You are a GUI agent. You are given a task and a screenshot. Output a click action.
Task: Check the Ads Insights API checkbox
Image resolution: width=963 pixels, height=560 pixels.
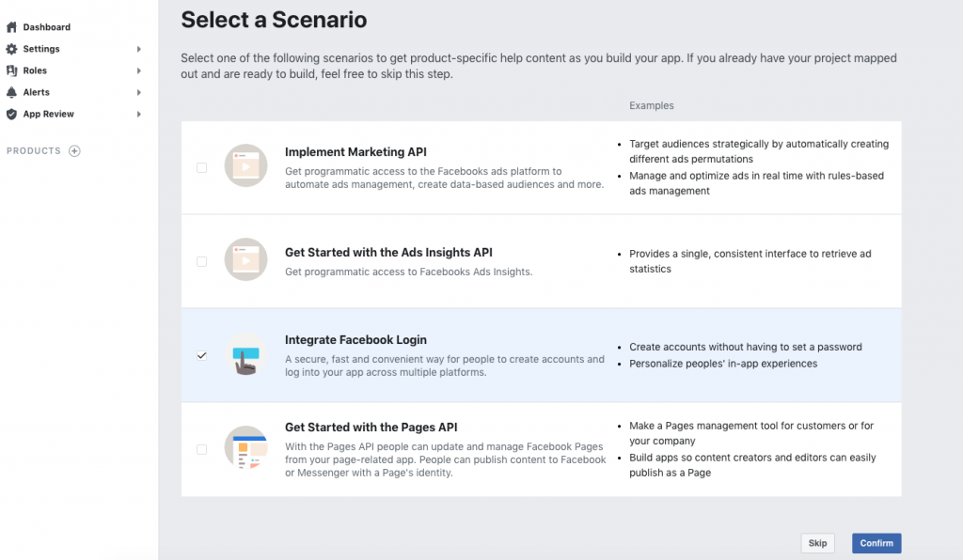[x=201, y=261]
